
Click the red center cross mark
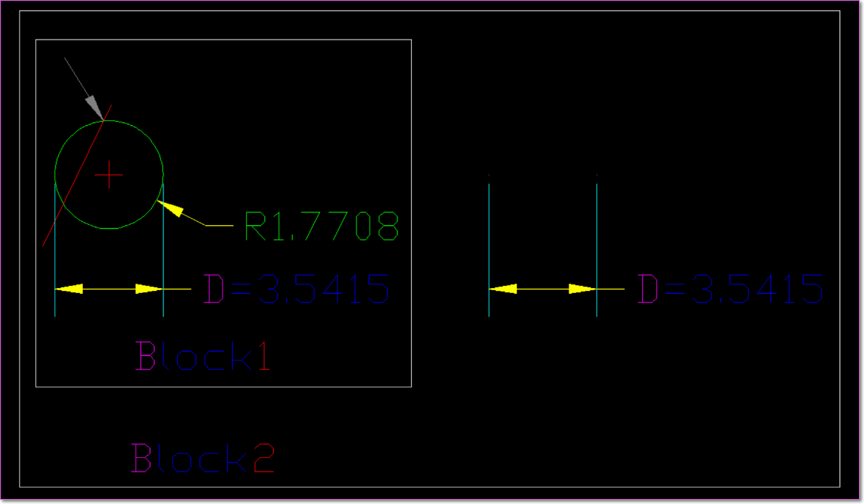[109, 174]
